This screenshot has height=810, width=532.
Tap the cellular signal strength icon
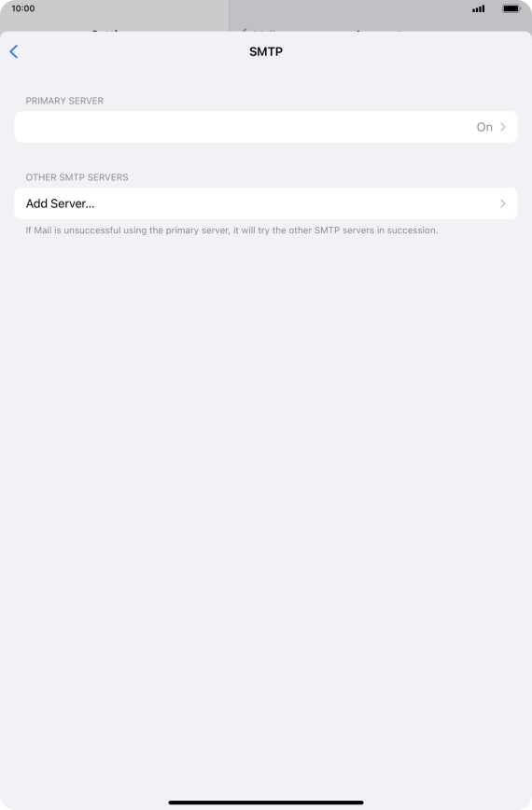click(x=478, y=8)
